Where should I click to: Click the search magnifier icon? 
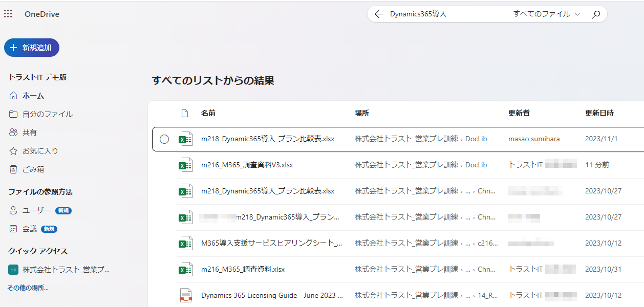click(595, 14)
